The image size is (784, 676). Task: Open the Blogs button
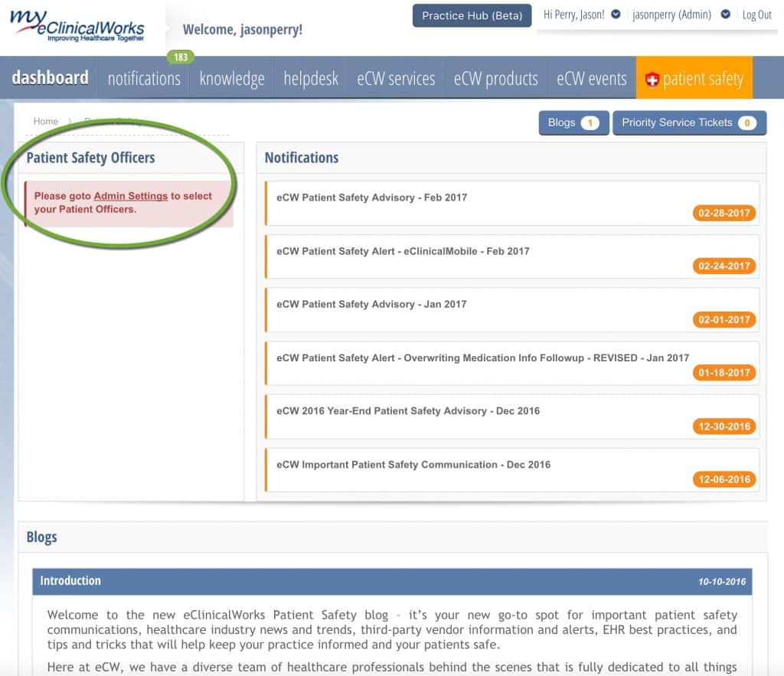tap(573, 122)
